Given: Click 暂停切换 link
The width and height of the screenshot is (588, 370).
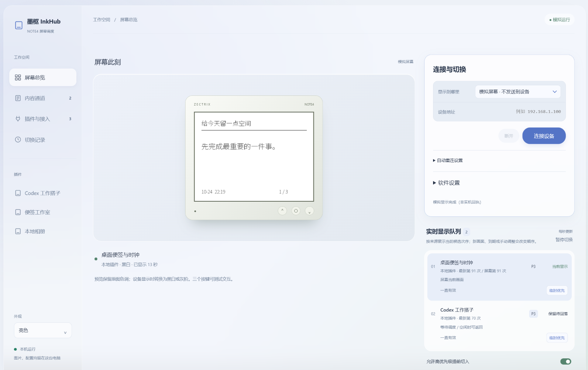Looking at the screenshot, I should point(564,240).
